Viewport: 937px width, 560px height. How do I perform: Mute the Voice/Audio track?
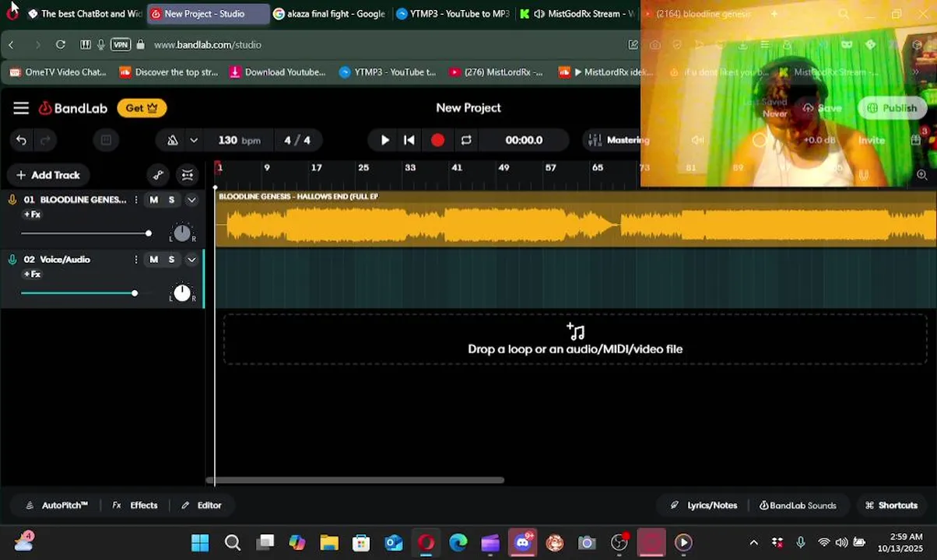[x=153, y=260]
